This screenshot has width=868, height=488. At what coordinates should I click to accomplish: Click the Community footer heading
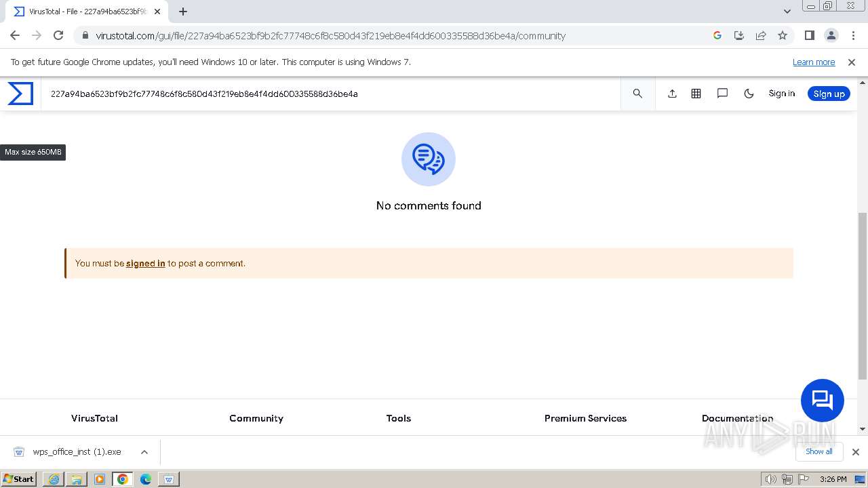click(x=256, y=418)
